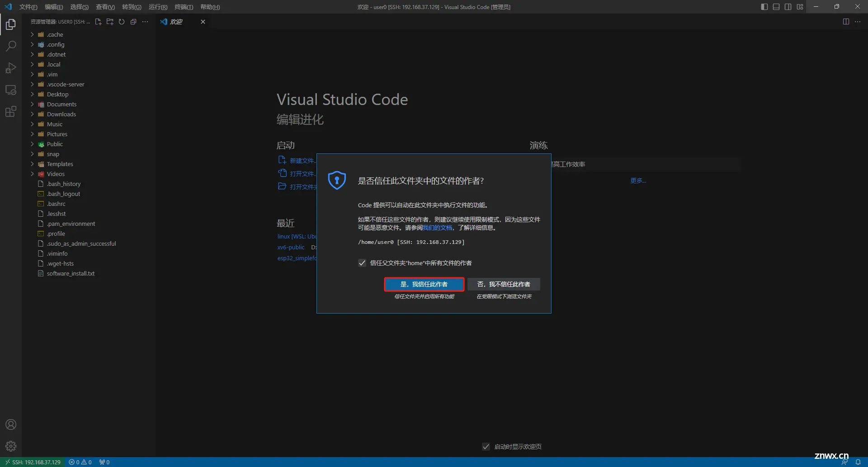The height and width of the screenshot is (467, 868).
Task: Select .sudo_as_admin_successful file
Action: pyautogui.click(x=89, y=243)
